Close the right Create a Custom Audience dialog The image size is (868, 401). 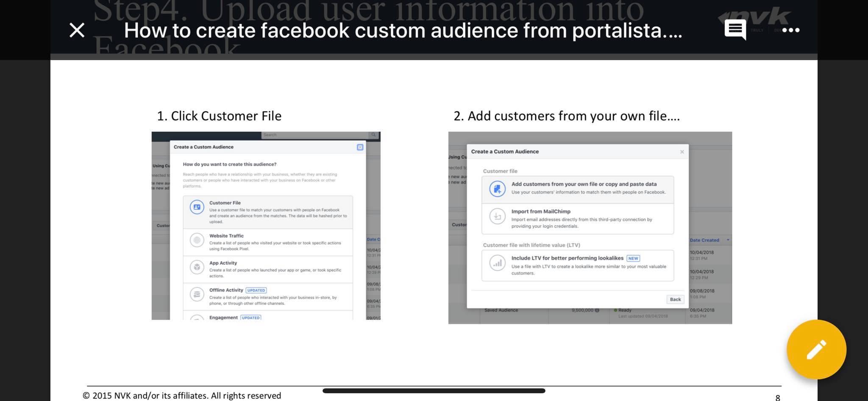click(682, 152)
